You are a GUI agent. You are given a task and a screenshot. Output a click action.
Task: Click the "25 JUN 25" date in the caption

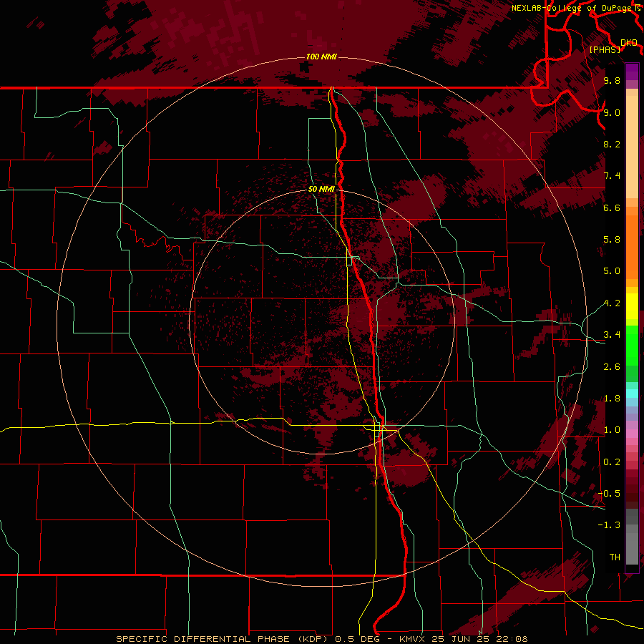462,639
